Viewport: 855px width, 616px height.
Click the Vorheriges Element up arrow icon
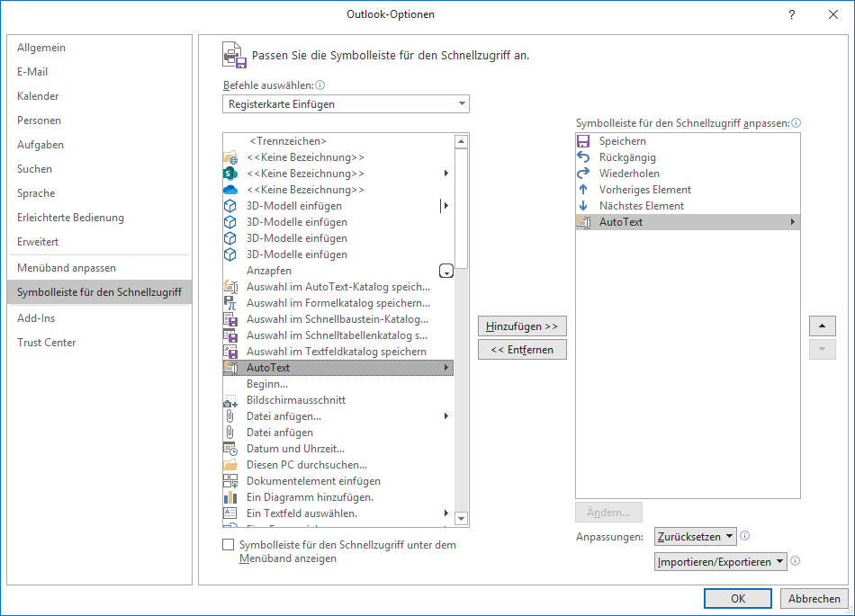click(583, 190)
